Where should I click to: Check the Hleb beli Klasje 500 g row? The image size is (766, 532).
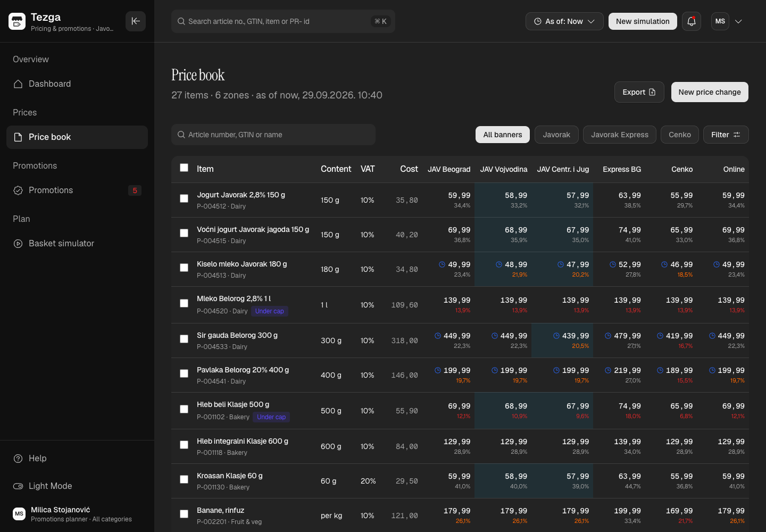point(184,409)
